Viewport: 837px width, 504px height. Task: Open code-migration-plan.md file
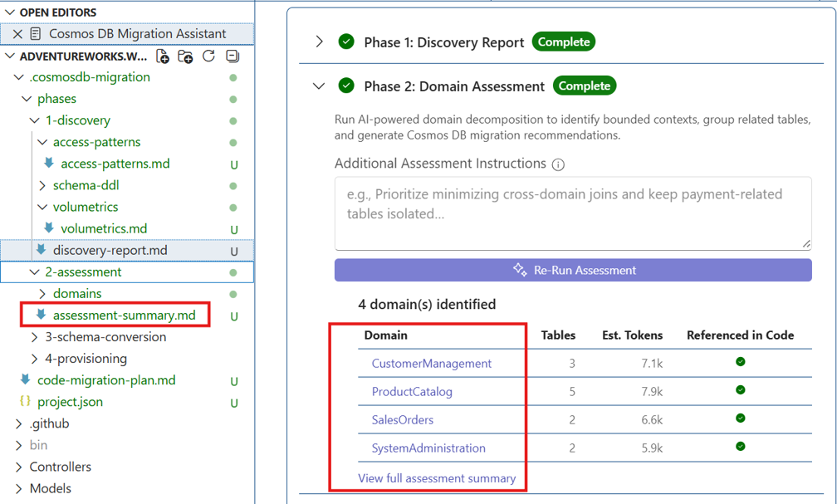pos(106,380)
